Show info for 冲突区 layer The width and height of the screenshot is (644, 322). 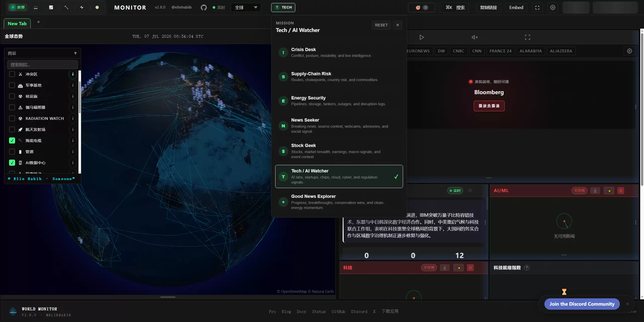pos(73,74)
